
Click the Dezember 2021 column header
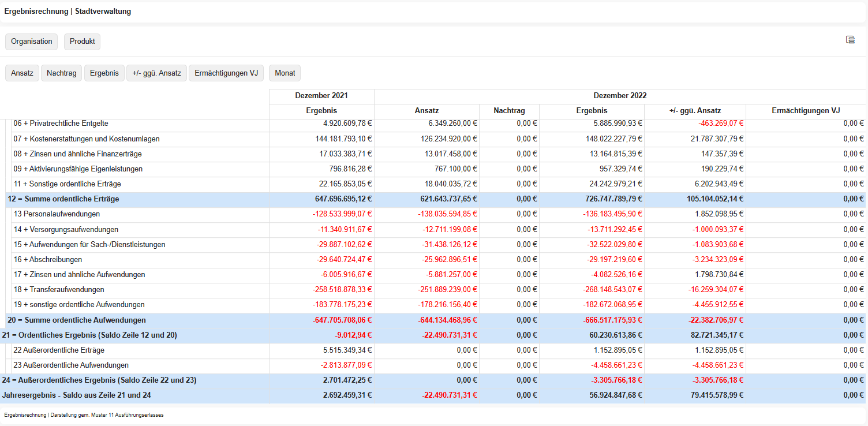click(x=321, y=96)
